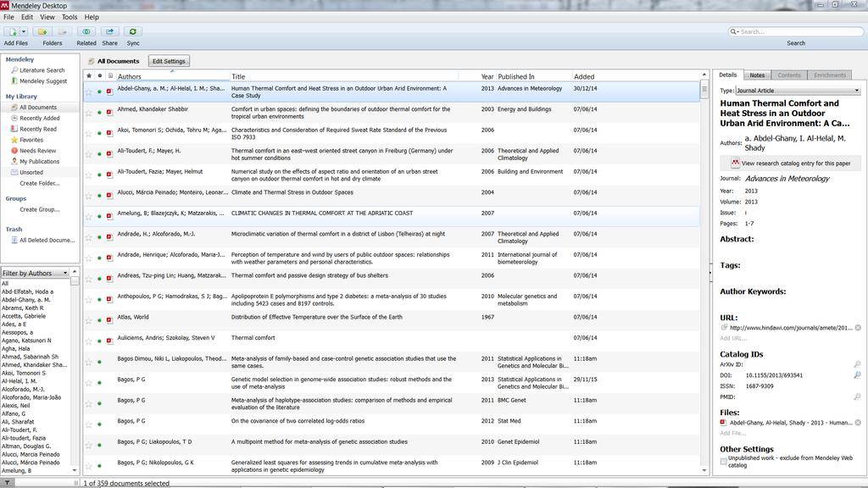Look up details by DOI magnifier icon

(858, 375)
